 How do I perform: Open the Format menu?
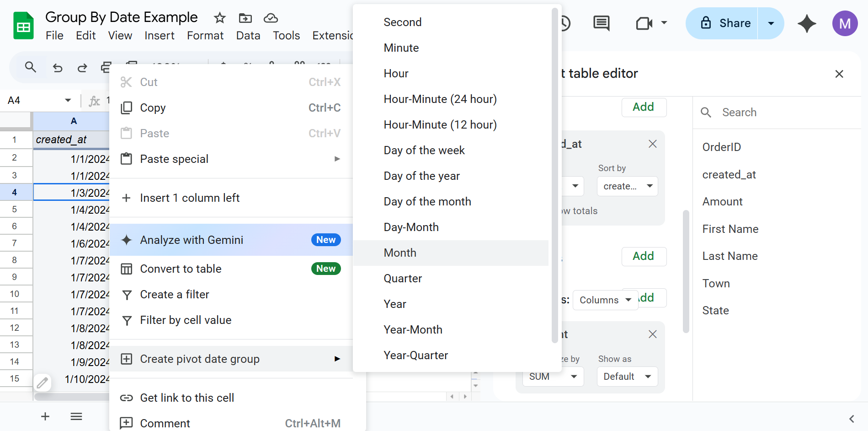pos(205,35)
